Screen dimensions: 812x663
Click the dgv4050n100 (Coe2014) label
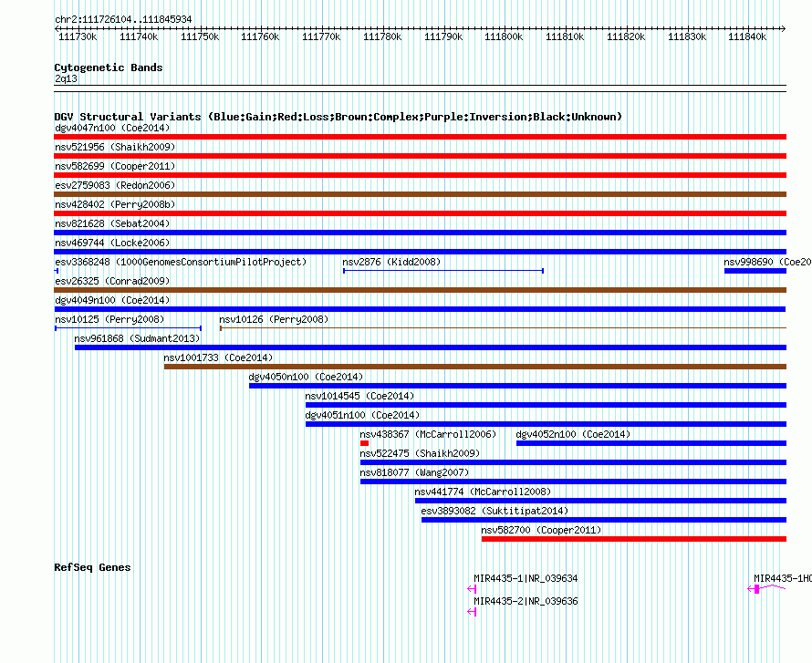tap(306, 377)
